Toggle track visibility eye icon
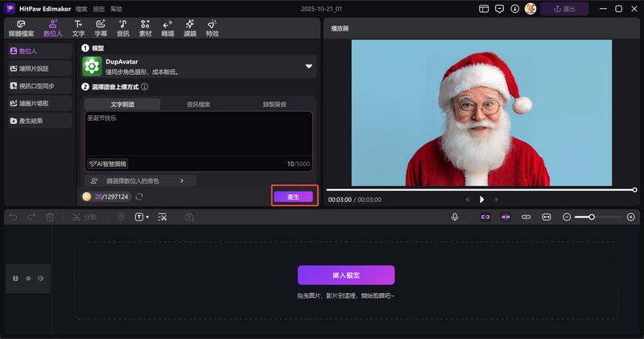644x339 pixels. click(28, 279)
